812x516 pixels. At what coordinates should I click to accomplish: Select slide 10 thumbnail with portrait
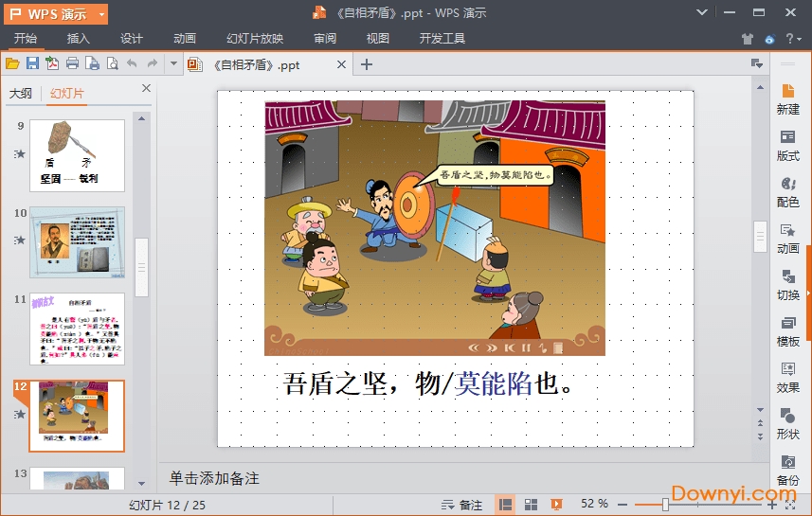(77, 242)
